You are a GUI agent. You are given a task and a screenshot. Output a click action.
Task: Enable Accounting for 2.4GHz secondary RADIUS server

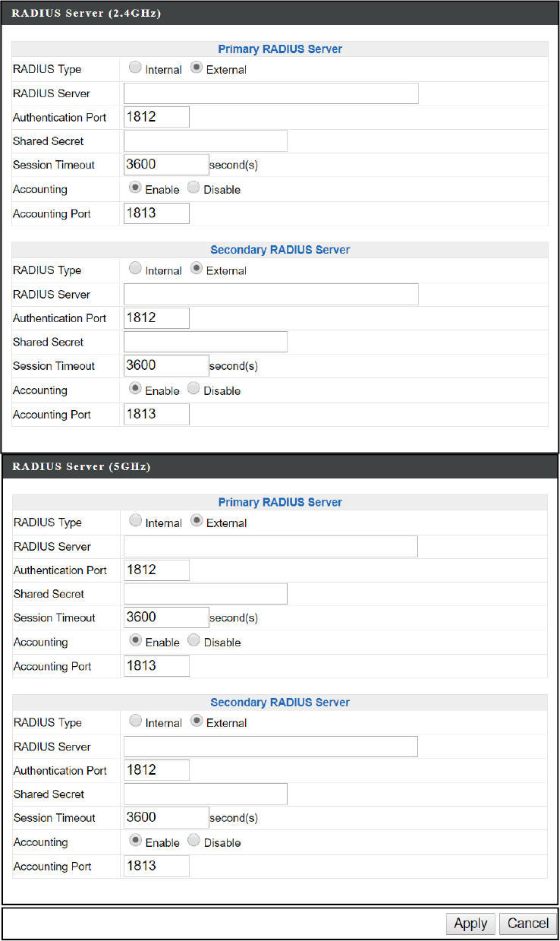[x=135, y=389]
